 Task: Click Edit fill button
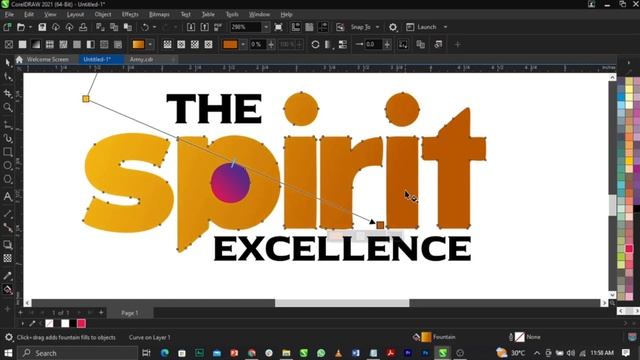coord(438,44)
